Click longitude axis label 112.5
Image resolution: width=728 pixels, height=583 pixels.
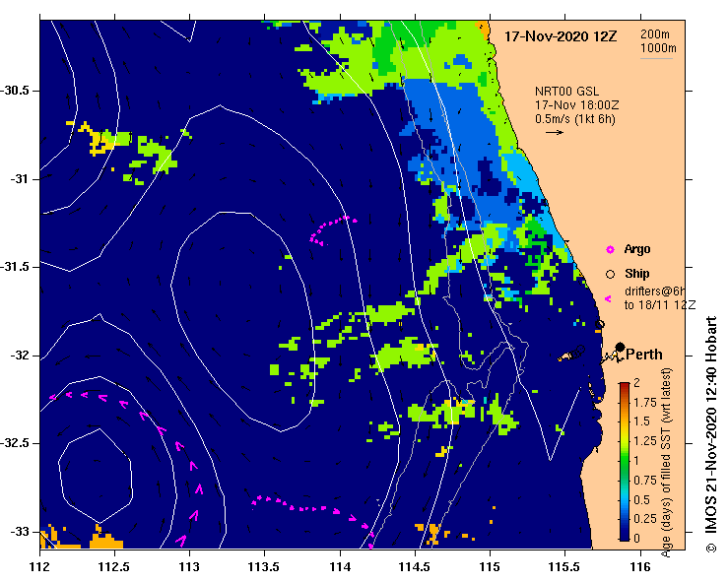click(x=114, y=567)
